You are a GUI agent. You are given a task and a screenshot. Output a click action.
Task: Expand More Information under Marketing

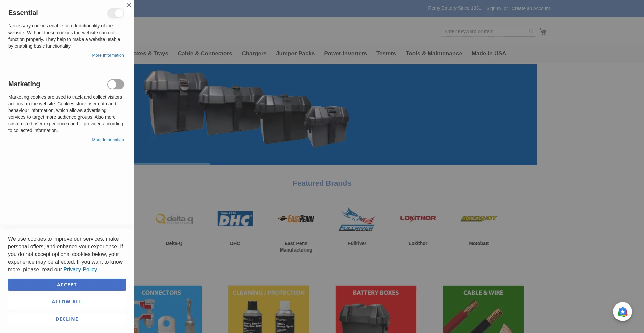coord(108,140)
